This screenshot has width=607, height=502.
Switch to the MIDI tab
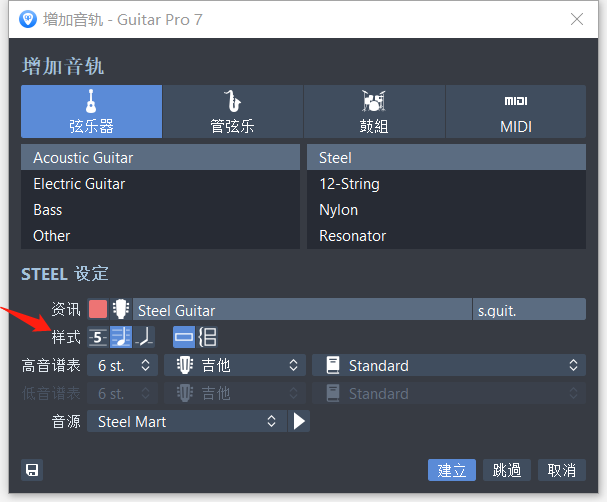tap(516, 111)
